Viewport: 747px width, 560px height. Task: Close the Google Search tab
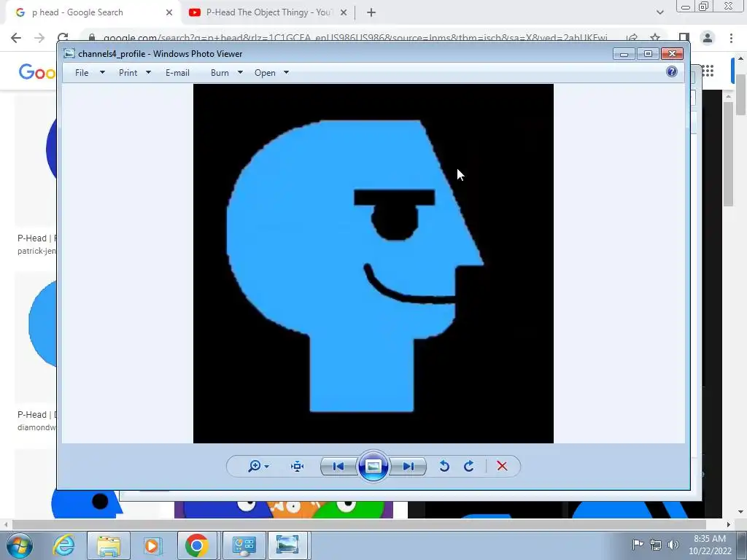pyautogui.click(x=169, y=12)
